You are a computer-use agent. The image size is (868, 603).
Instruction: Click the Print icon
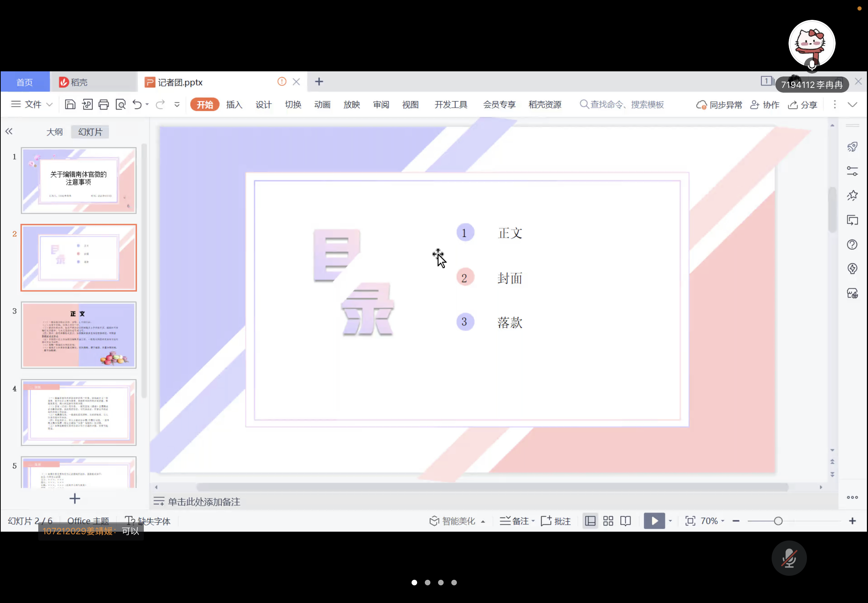point(104,104)
